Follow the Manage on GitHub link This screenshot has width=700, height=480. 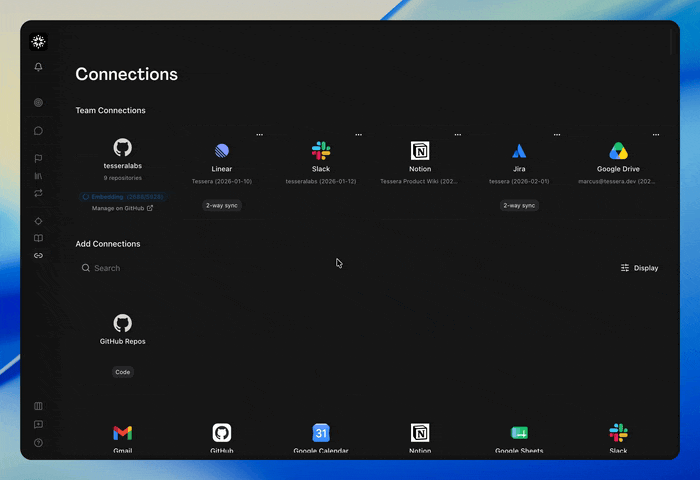(122, 208)
